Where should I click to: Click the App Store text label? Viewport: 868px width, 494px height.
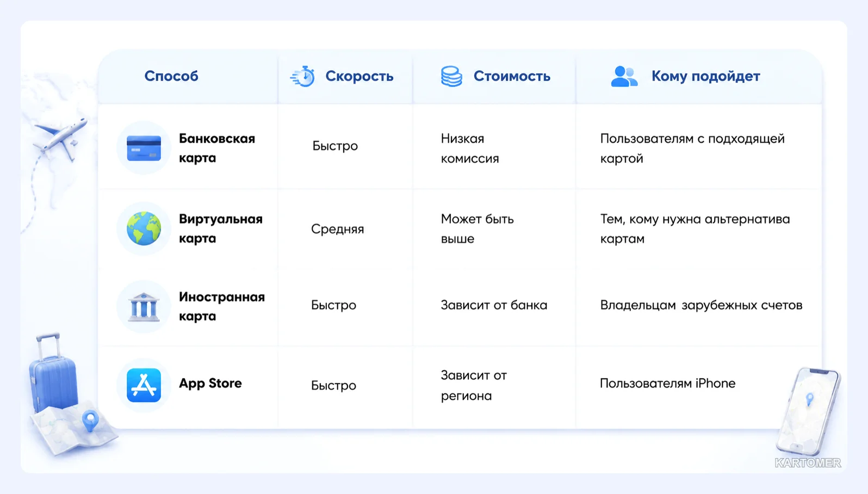(210, 383)
